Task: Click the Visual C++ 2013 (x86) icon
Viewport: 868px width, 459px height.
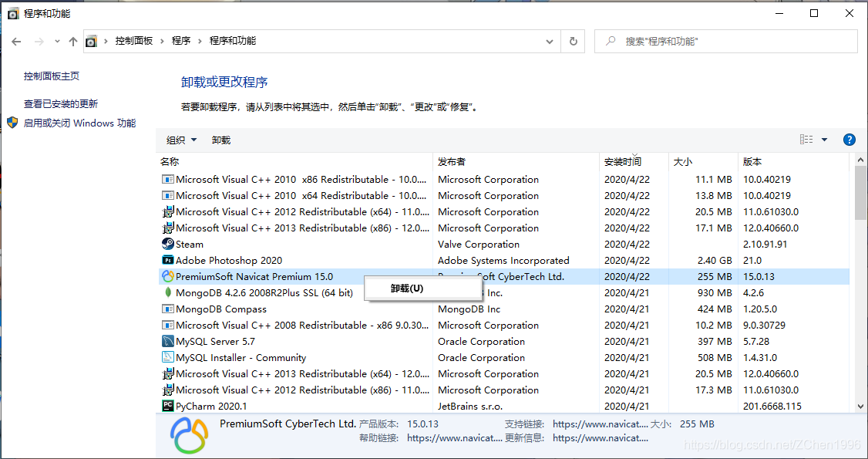Action: [168, 228]
